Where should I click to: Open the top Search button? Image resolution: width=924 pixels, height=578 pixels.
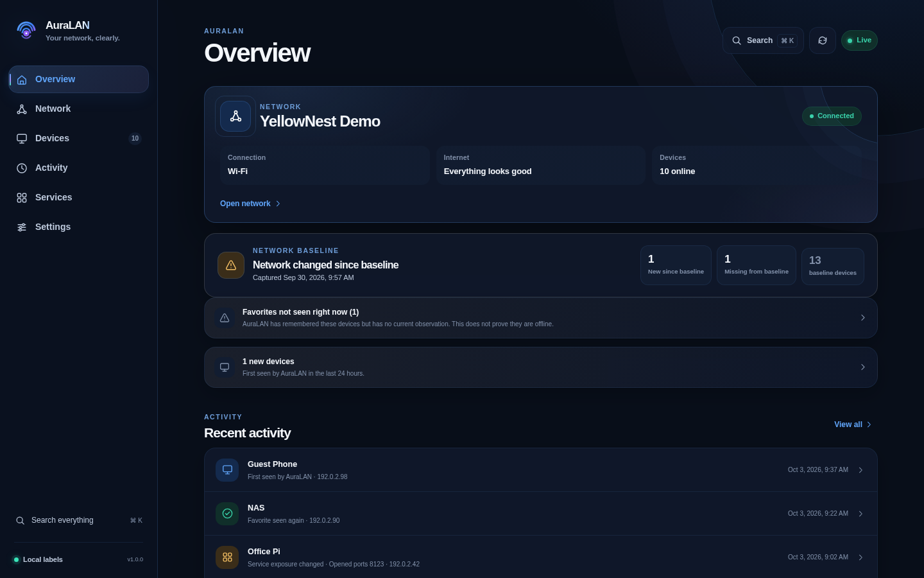click(x=763, y=40)
